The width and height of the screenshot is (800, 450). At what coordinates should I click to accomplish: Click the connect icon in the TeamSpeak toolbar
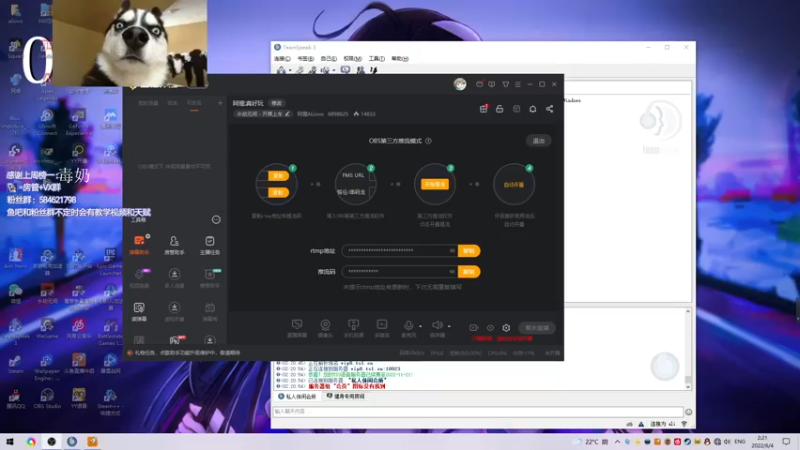281,70
